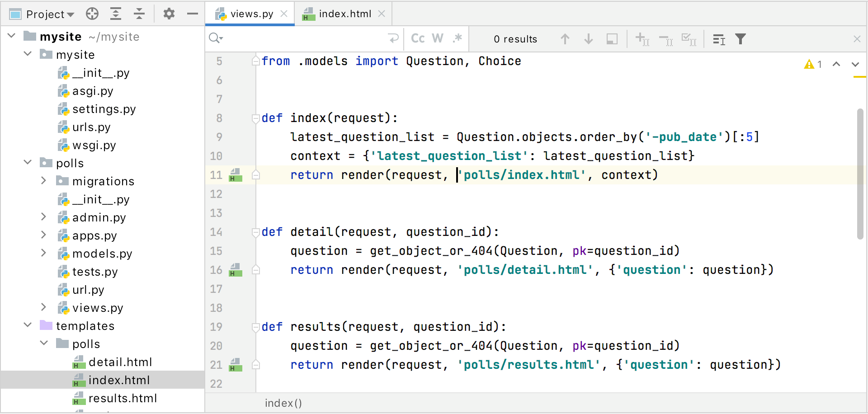This screenshot has height=414, width=868.
Task: Collapse the templates folder
Action: click(x=28, y=325)
